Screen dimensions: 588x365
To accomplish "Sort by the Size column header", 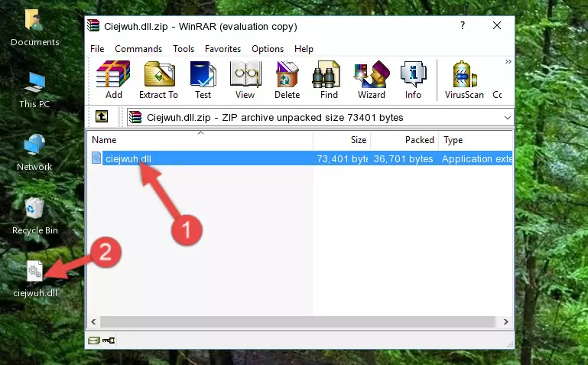I will tap(342, 140).
